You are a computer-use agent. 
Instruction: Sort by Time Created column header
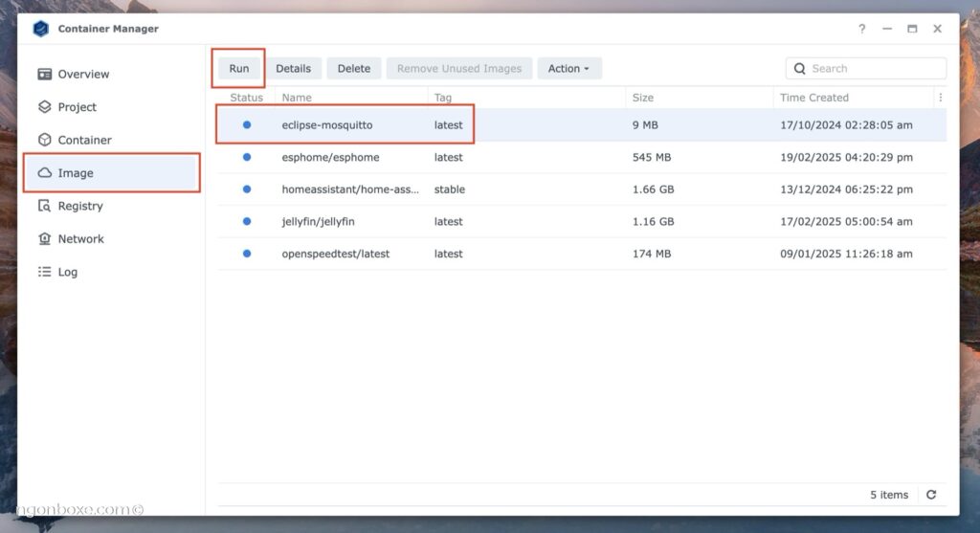pyautogui.click(x=814, y=98)
